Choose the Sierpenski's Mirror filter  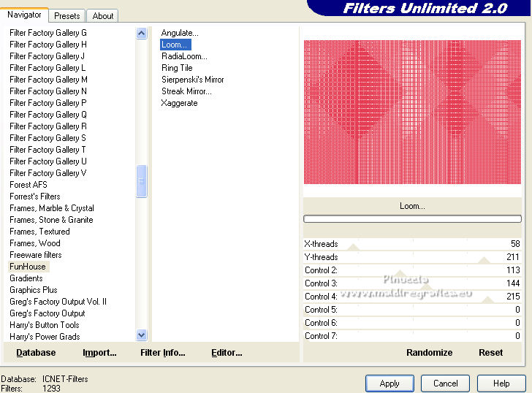[193, 80]
